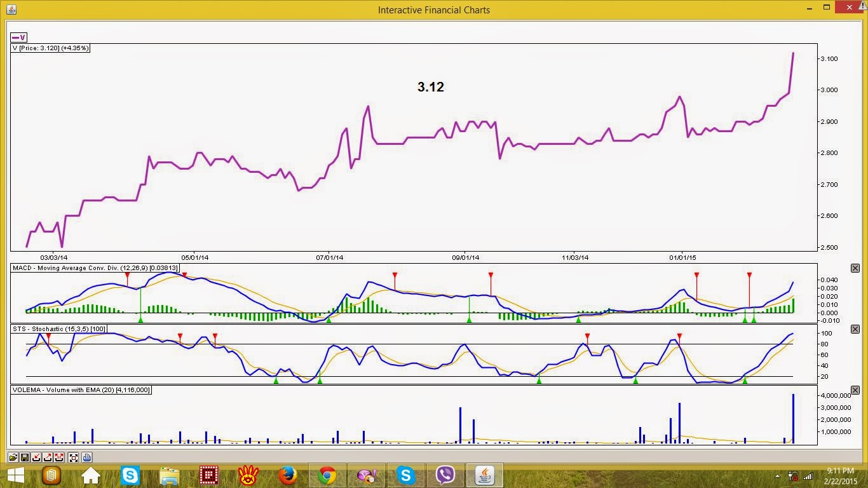Open the orange documents app on the taskbar

tap(51, 475)
